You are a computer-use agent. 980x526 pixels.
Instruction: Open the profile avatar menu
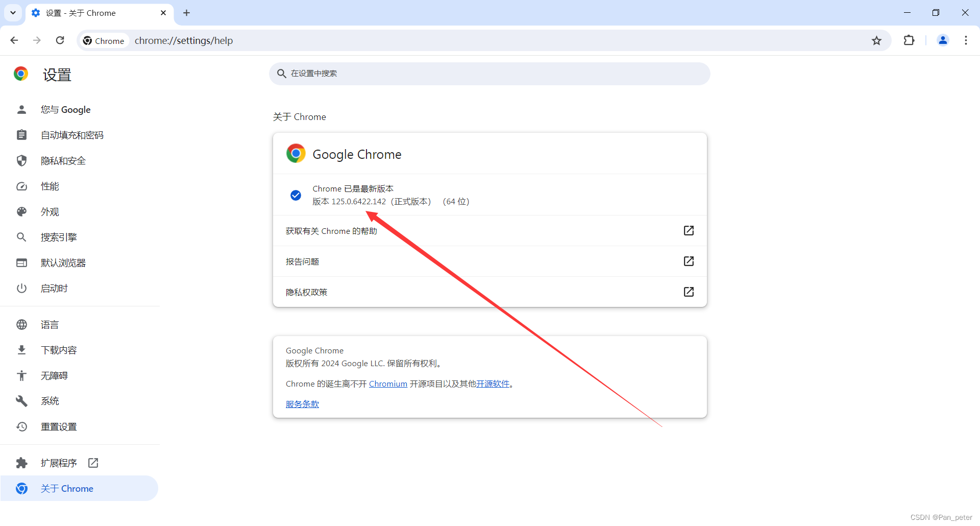coord(943,40)
